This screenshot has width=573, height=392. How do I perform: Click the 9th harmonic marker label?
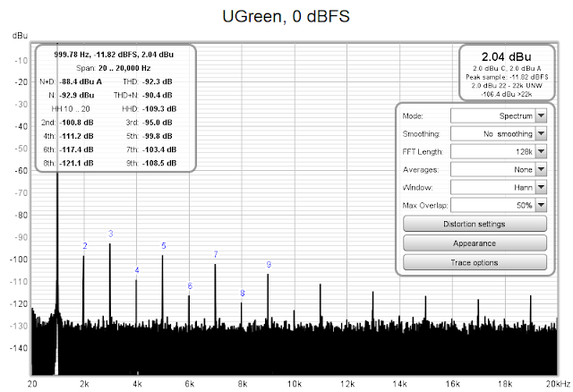[x=269, y=265]
